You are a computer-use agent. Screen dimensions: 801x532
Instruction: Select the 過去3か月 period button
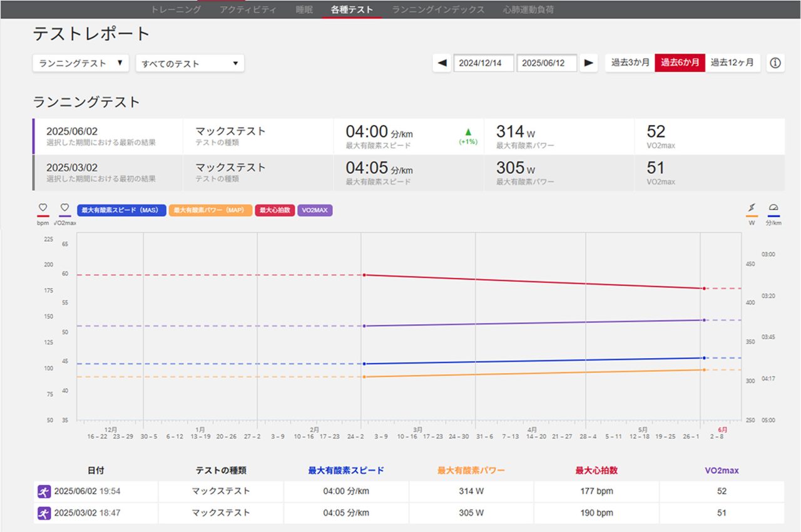coord(630,63)
